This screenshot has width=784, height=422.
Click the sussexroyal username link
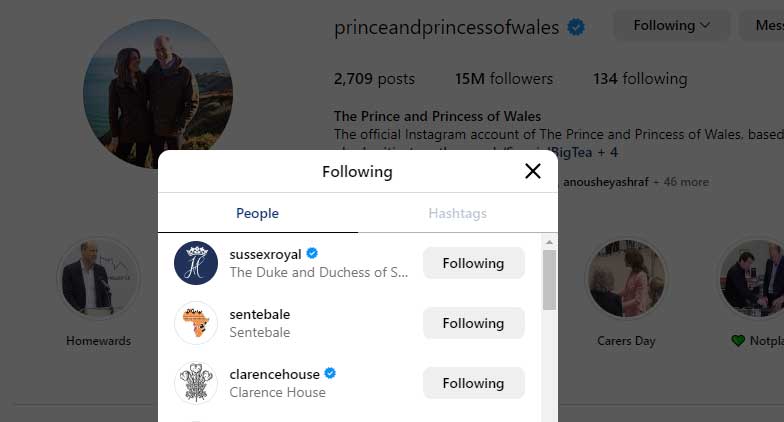[x=265, y=254]
